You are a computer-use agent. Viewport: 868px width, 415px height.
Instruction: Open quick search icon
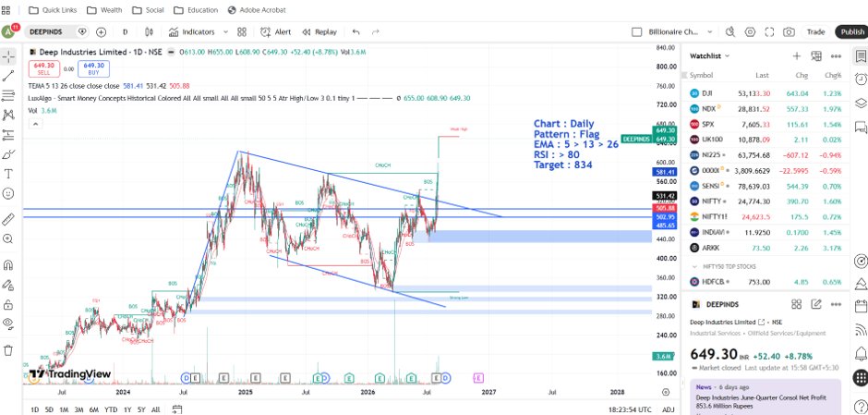[x=730, y=31]
